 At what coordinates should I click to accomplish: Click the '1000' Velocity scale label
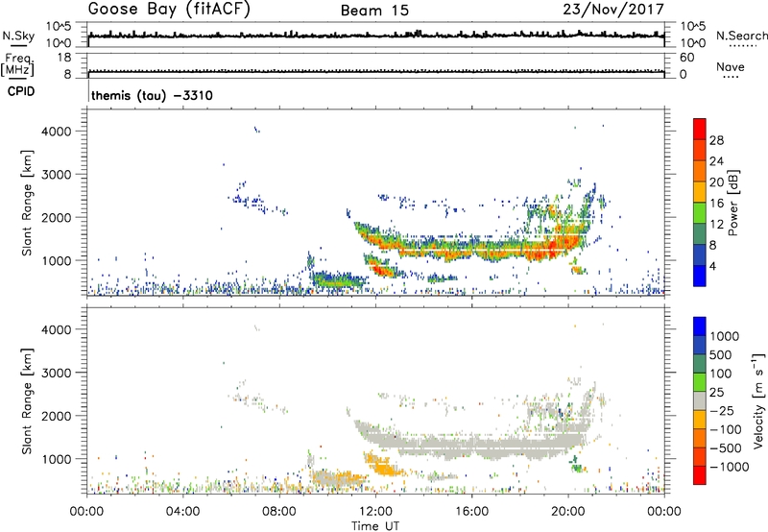point(724,336)
